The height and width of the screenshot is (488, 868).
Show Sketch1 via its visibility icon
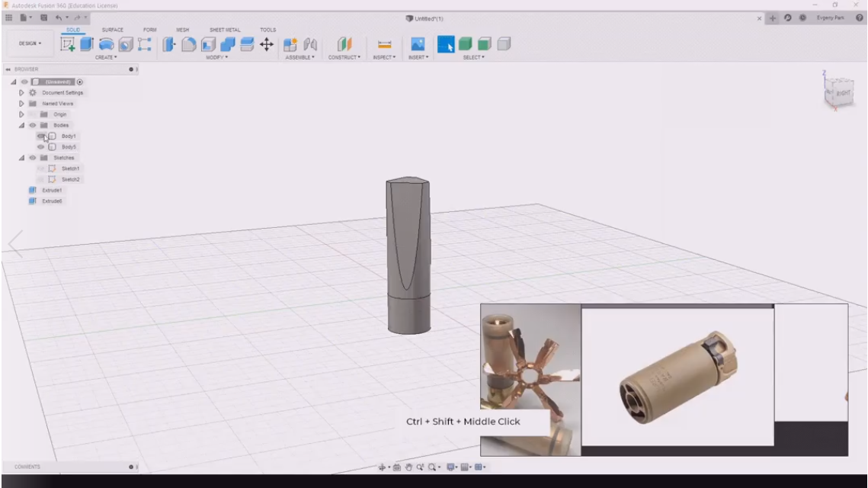tap(41, 169)
